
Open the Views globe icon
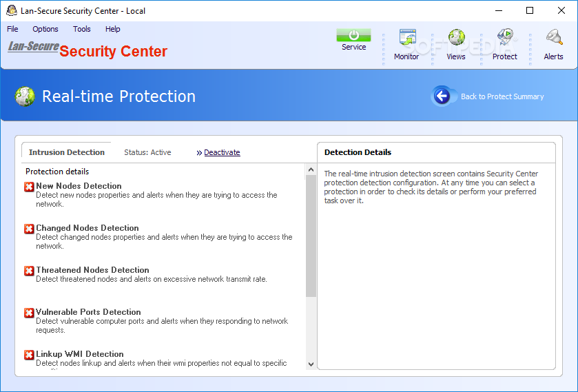pos(456,37)
